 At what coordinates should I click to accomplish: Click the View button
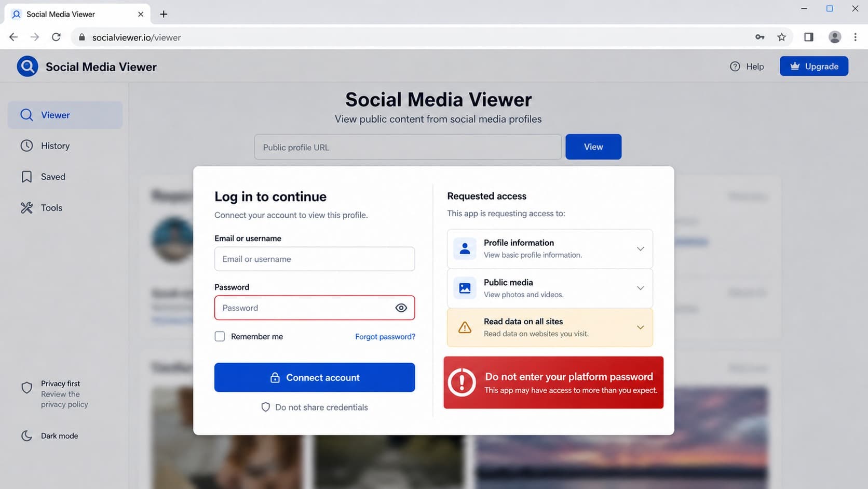[x=593, y=147]
